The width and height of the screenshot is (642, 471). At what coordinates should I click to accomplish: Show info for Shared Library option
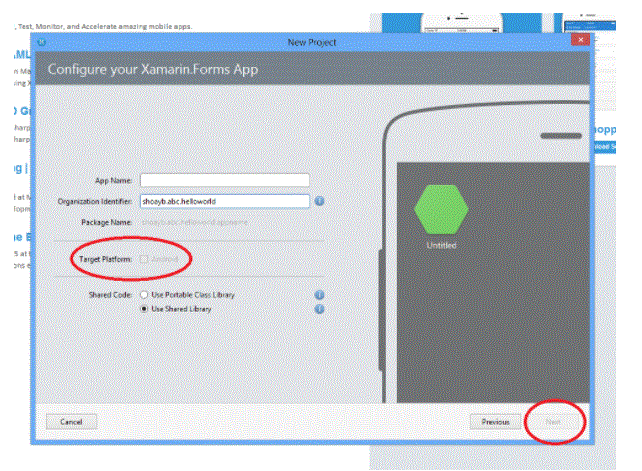pos(319,309)
